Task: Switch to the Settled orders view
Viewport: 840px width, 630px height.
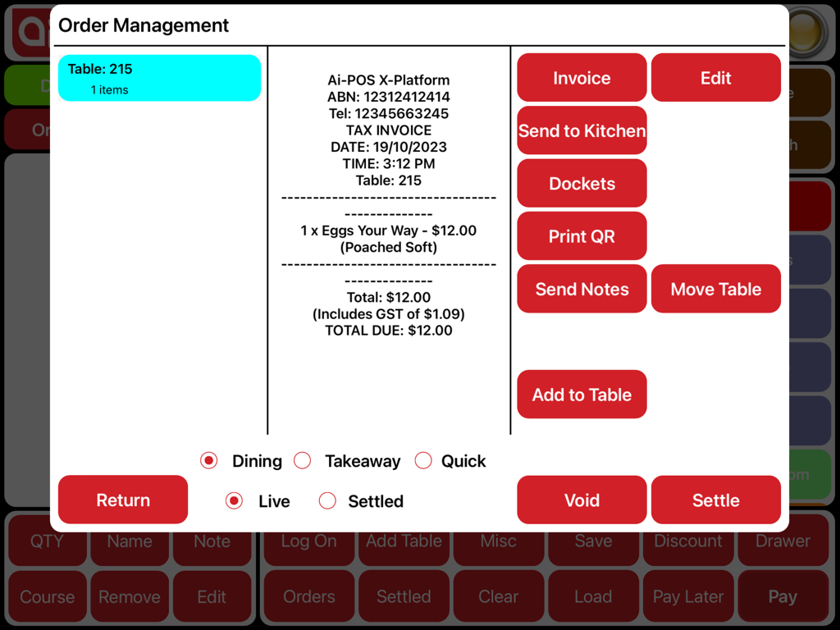Action: [x=327, y=501]
